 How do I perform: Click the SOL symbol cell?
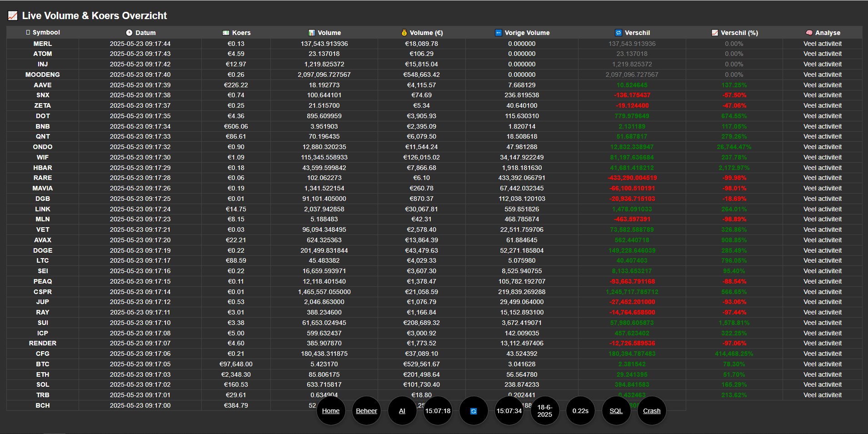coord(43,384)
